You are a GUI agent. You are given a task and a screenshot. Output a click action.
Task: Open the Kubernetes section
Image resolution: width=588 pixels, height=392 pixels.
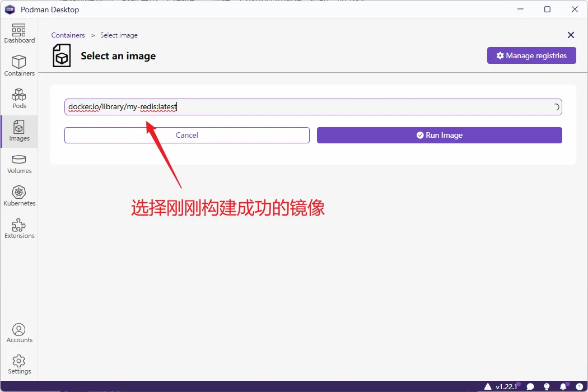[19, 196]
